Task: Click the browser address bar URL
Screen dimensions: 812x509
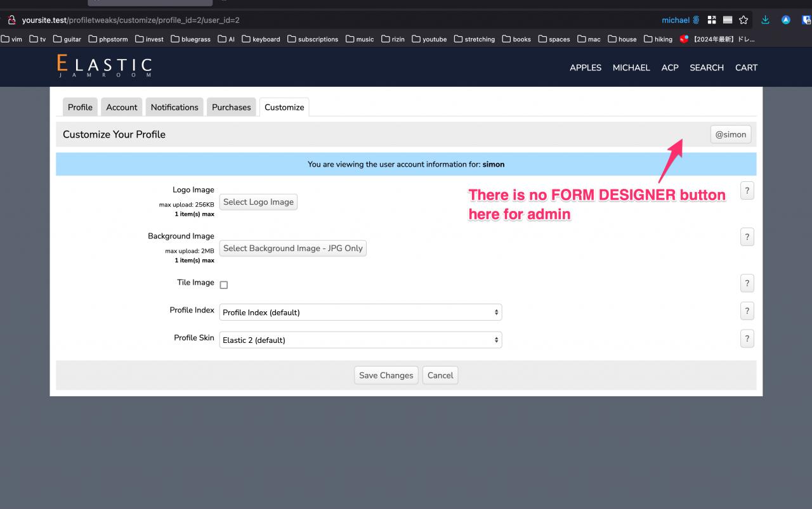Action: (x=131, y=20)
